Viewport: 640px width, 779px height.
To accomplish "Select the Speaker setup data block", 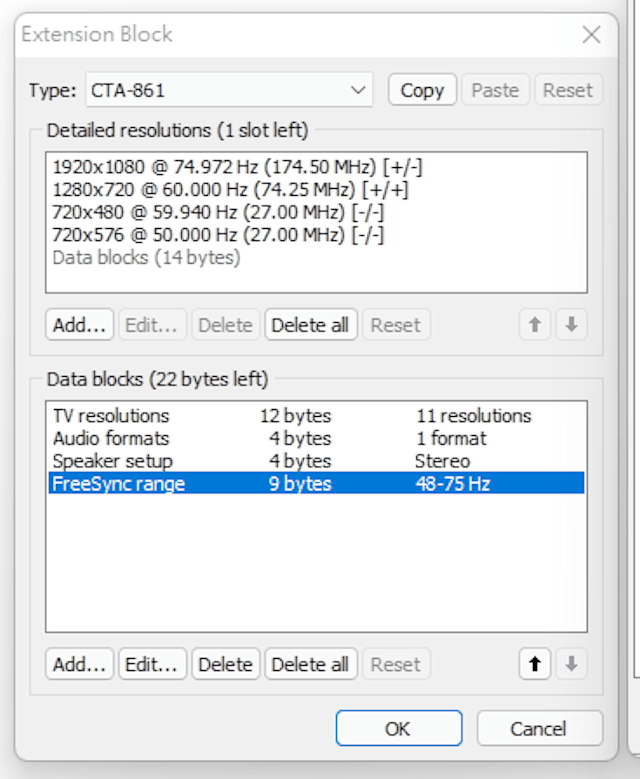I will pos(112,462).
